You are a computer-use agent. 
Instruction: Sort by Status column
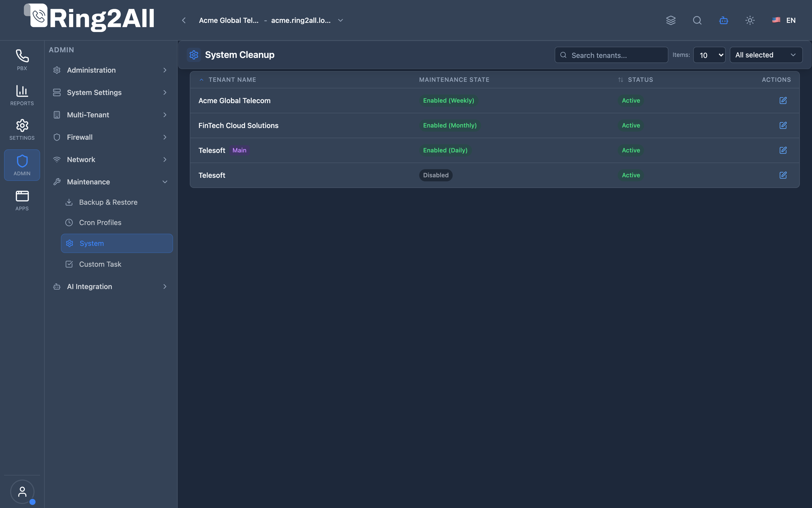[x=635, y=80]
